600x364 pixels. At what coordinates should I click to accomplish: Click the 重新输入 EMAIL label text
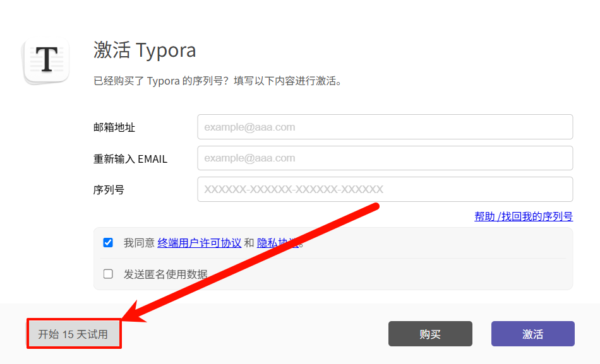(x=130, y=159)
